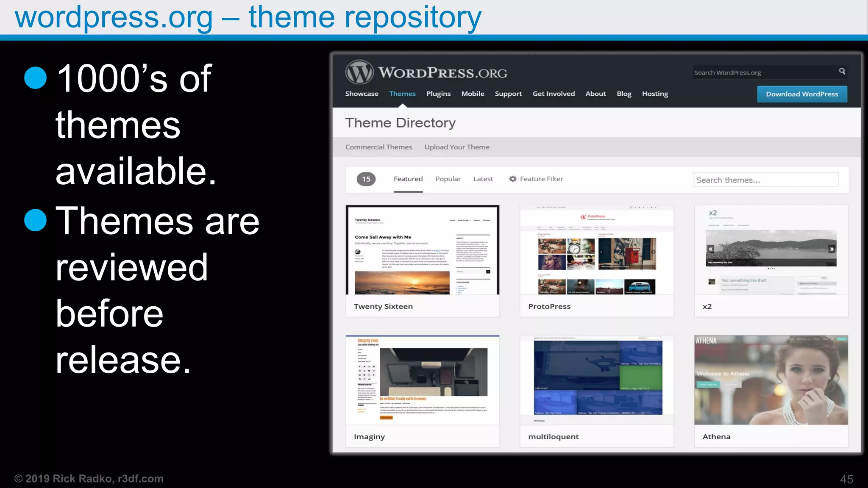Open the x2 theme thumbnail
The height and width of the screenshot is (488, 868).
(x=771, y=250)
